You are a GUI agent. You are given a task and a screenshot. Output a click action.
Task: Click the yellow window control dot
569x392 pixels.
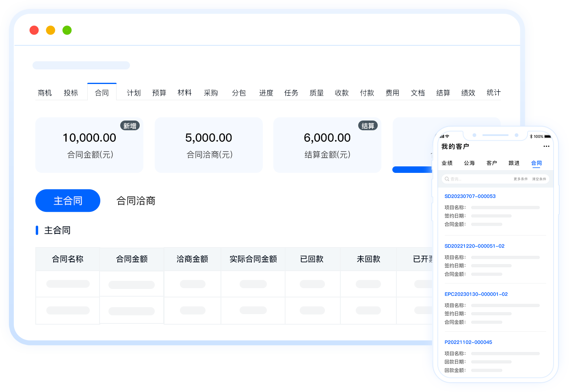(x=50, y=30)
